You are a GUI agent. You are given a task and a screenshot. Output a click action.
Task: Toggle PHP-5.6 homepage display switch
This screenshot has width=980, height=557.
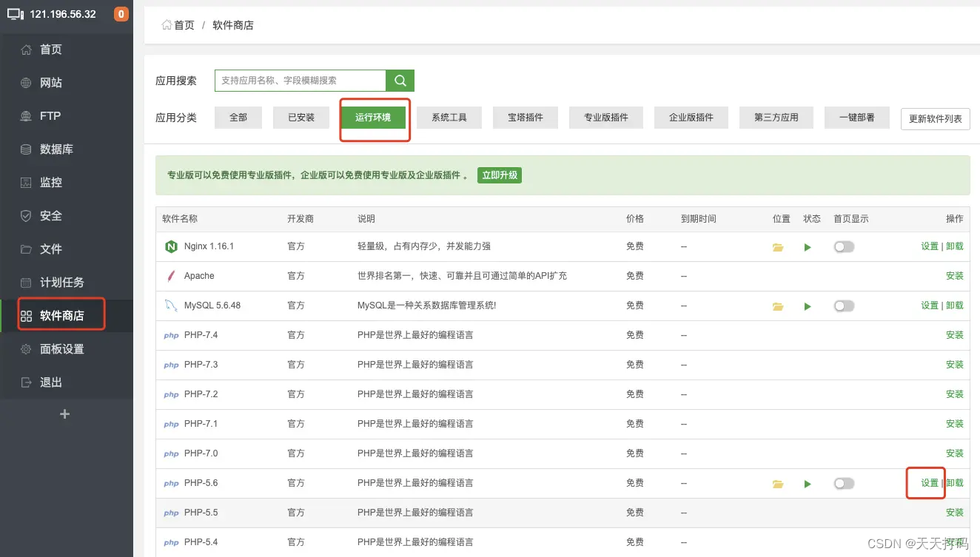[x=844, y=483]
